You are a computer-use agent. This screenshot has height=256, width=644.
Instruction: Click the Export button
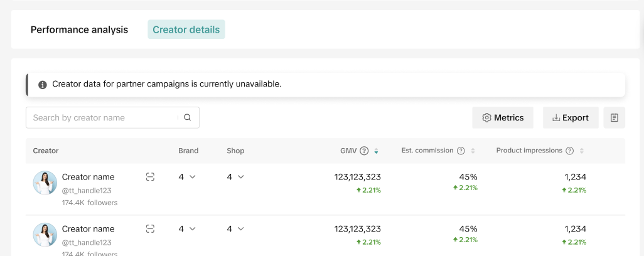coord(571,117)
